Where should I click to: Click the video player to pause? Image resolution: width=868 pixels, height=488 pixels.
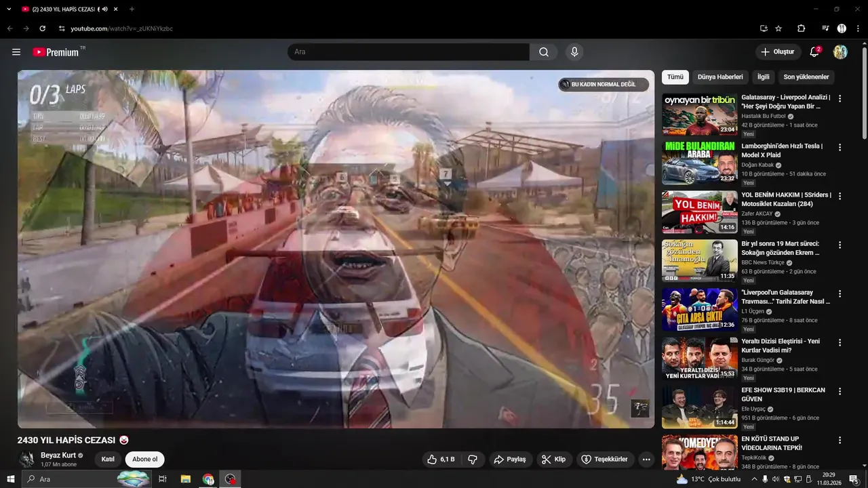(336, 249)
